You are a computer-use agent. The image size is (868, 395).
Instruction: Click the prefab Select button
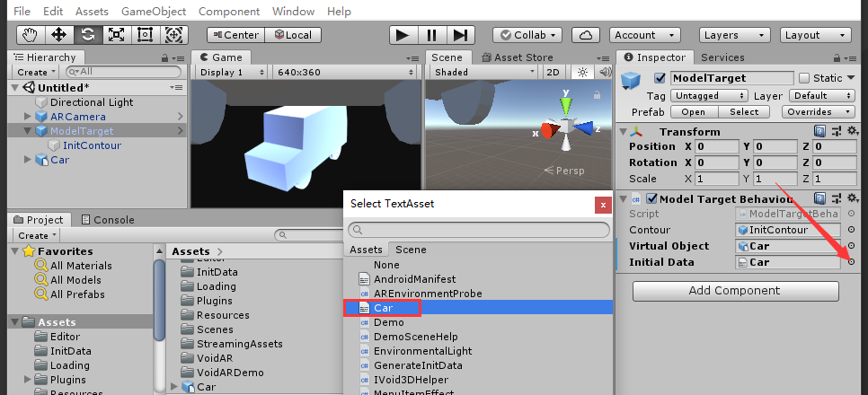click(x=743, y=111)
